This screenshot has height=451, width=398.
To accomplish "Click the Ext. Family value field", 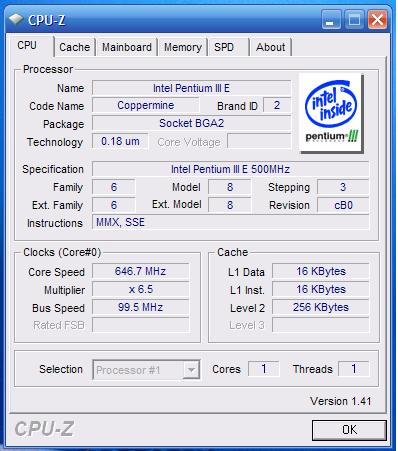I will click(114, 205).
